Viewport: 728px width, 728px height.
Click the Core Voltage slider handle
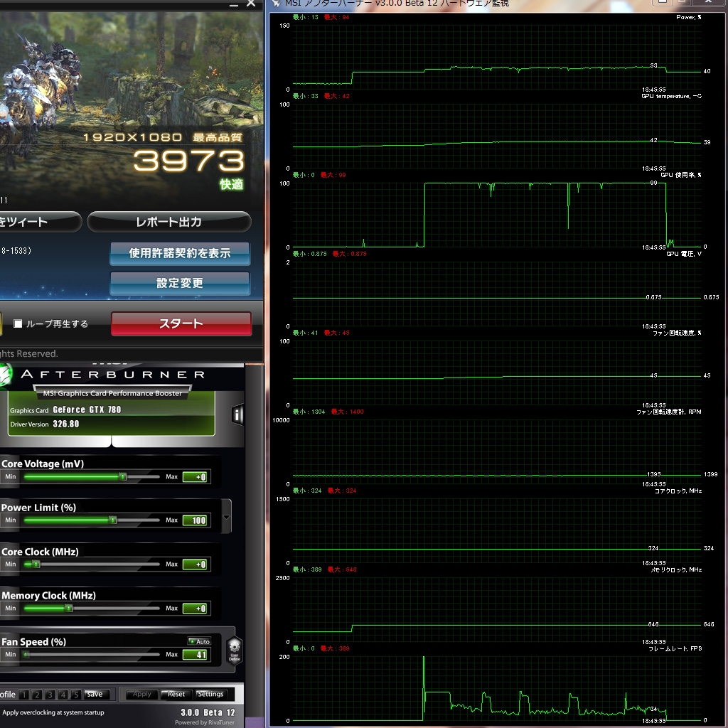point(123,477)
